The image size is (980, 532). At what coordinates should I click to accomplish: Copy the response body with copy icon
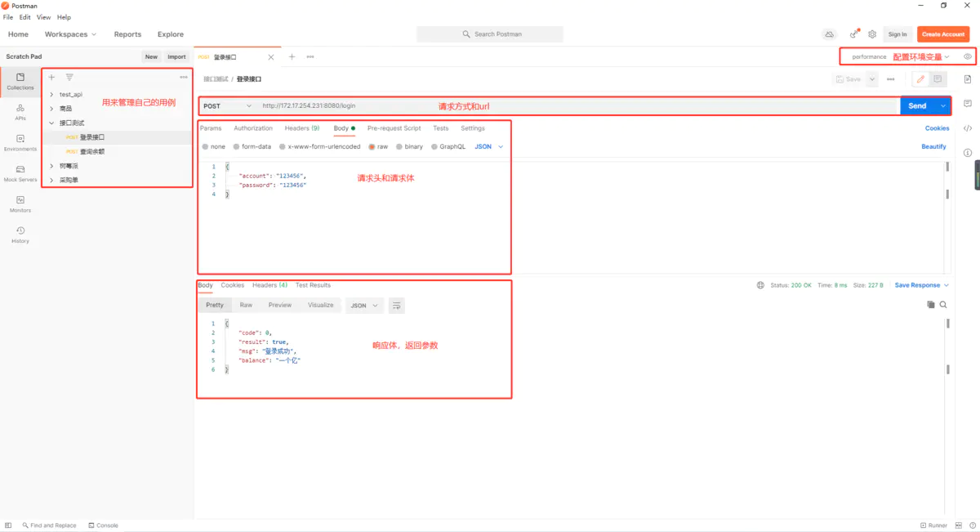[x=931, y=305]
